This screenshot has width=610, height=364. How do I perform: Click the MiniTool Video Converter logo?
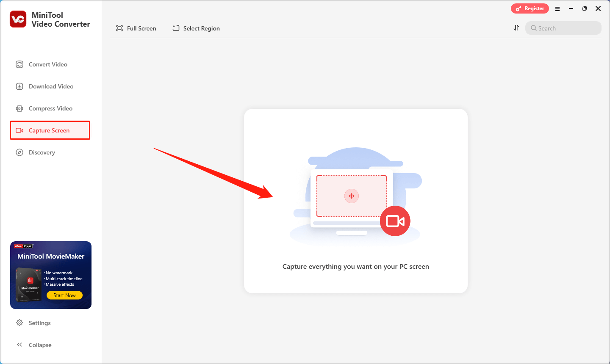[x=18, y=19]
